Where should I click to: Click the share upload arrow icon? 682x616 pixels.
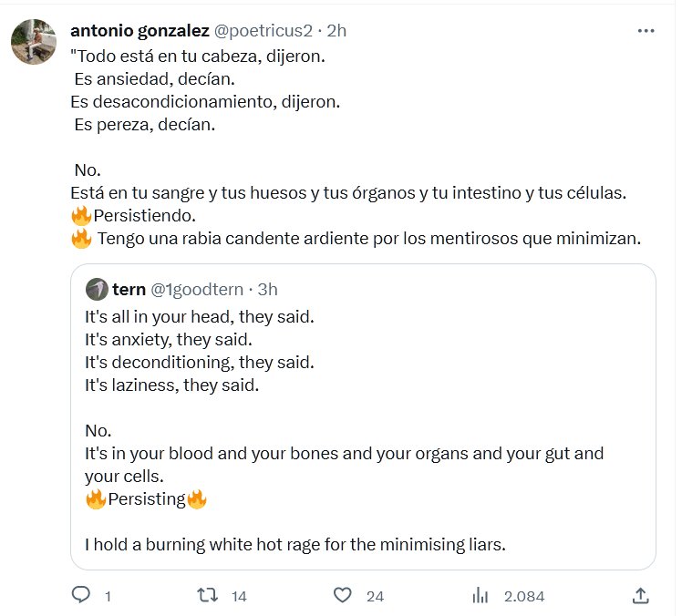(641, 595)
